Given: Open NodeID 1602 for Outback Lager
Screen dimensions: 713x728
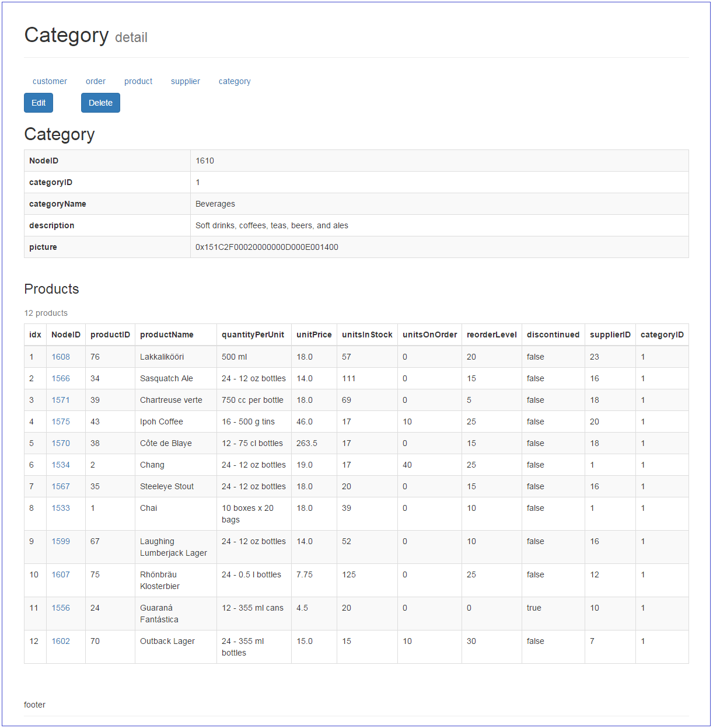Looking at the screenshot, I should point(61,641).
